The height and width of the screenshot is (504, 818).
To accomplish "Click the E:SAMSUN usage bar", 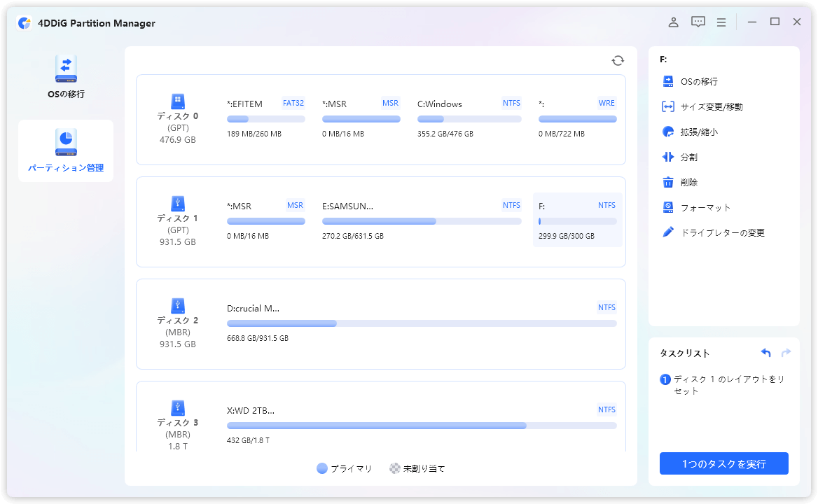I will 422,221.
